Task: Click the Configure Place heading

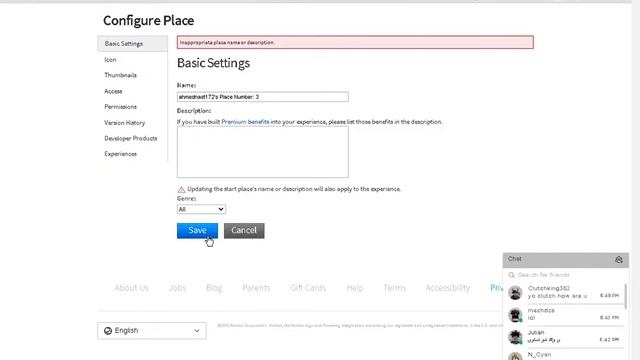Action: point(149,20)
